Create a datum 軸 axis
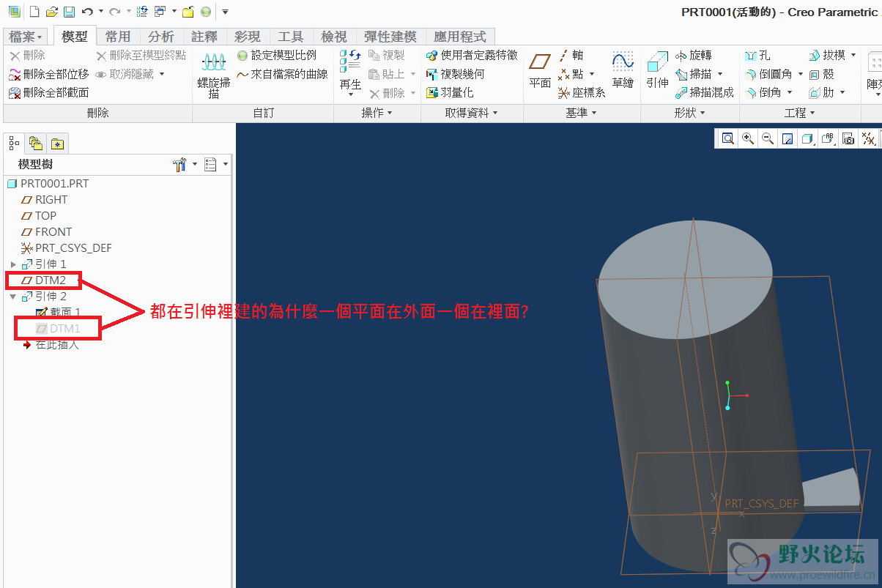Viewport: 882px width, 588px height. tap(571, 56)
